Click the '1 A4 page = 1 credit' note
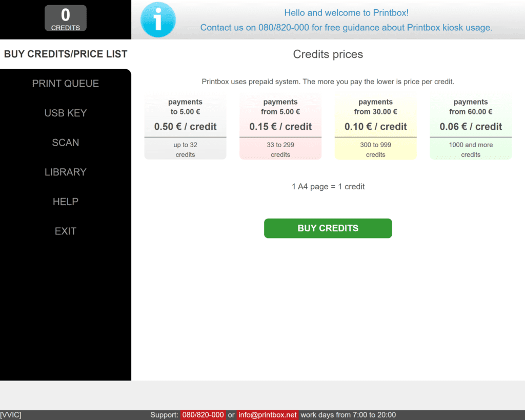This screenshot has height=420, width=525. (328, 187)
